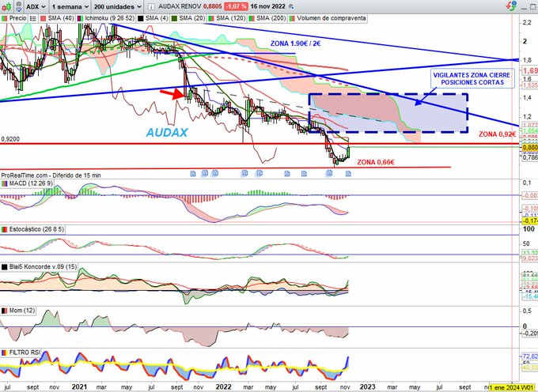Click the '1 ene 2024 W01' date label
The height and width of the screenshot is (392, 538).
[x=513, y=387]
